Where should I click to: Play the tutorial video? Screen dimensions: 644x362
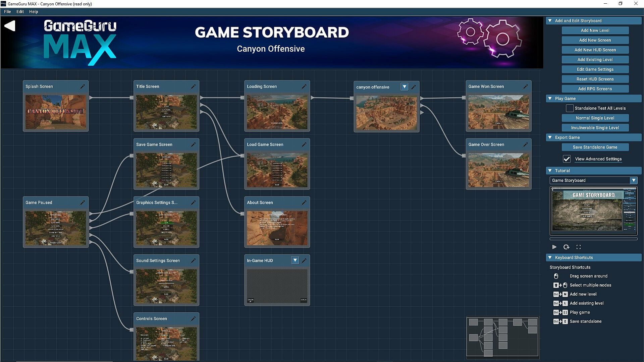coord(554,247)
